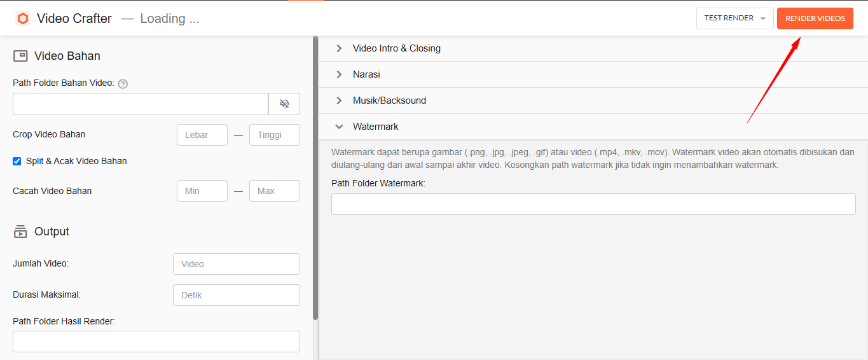The image size is (868, 360).
Task: Click the RENDER VIDEOS button
Action: (x=815, y=18)
